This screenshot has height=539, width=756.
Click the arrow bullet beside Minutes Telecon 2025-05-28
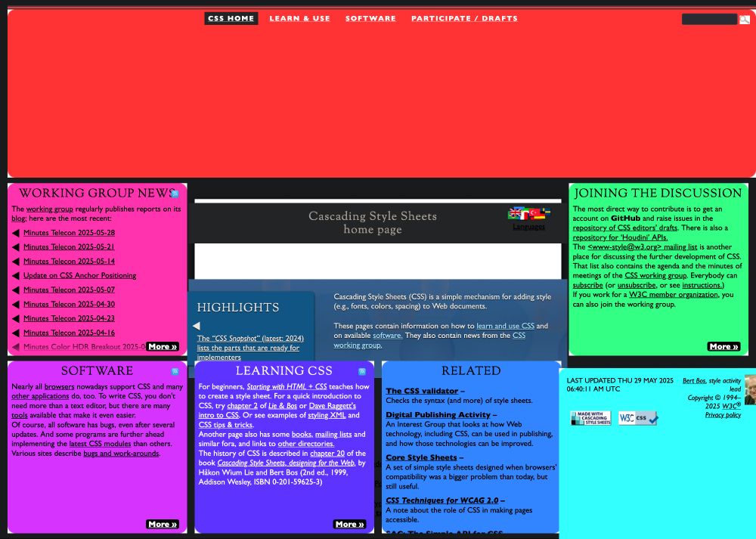15,233
